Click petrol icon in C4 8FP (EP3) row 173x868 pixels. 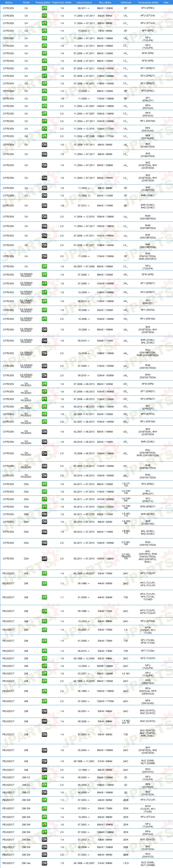click(x=44, y=31)
